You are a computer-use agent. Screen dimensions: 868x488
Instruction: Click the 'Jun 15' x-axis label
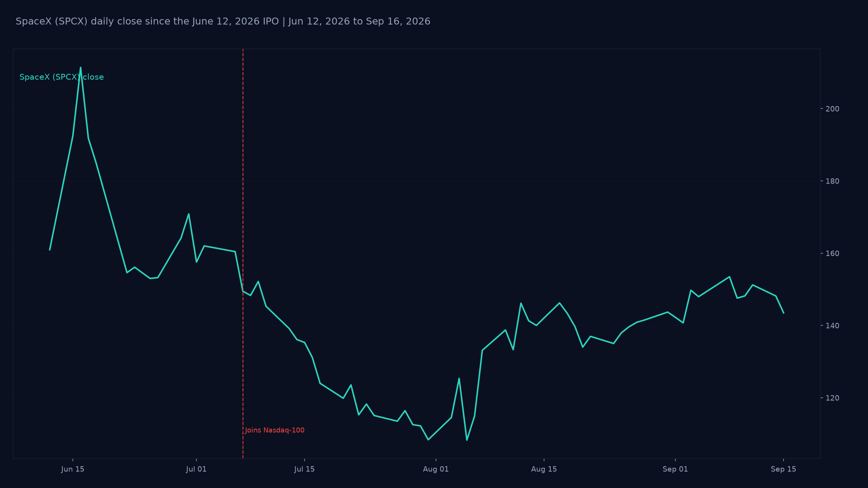[x=73, y=469]
